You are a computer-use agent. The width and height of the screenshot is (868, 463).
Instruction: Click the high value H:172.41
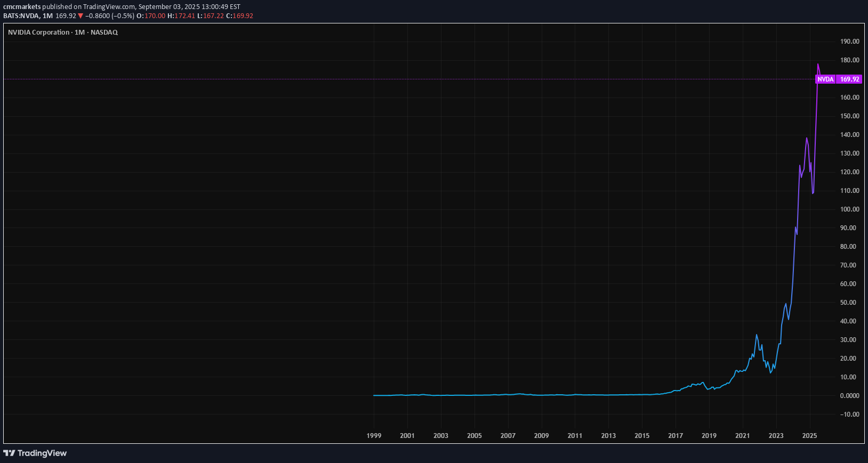tap(181, 16)
